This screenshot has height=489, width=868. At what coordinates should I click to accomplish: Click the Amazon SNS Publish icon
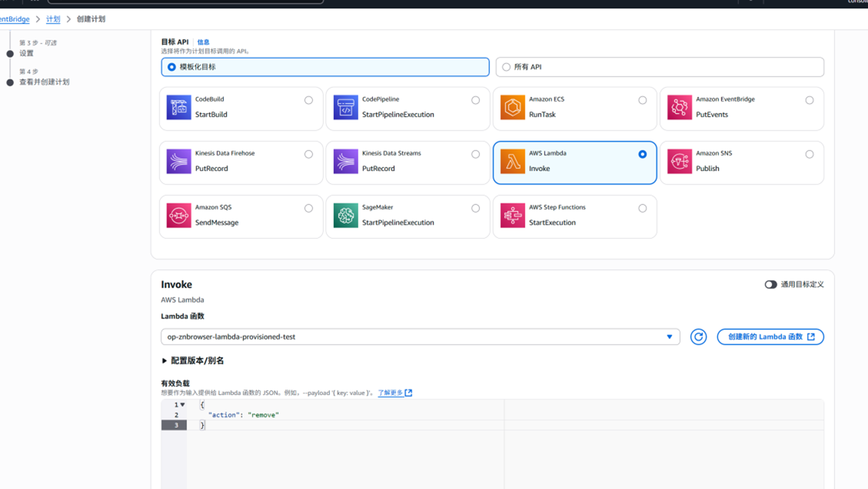pyautogui.click(x=679, y=161)
